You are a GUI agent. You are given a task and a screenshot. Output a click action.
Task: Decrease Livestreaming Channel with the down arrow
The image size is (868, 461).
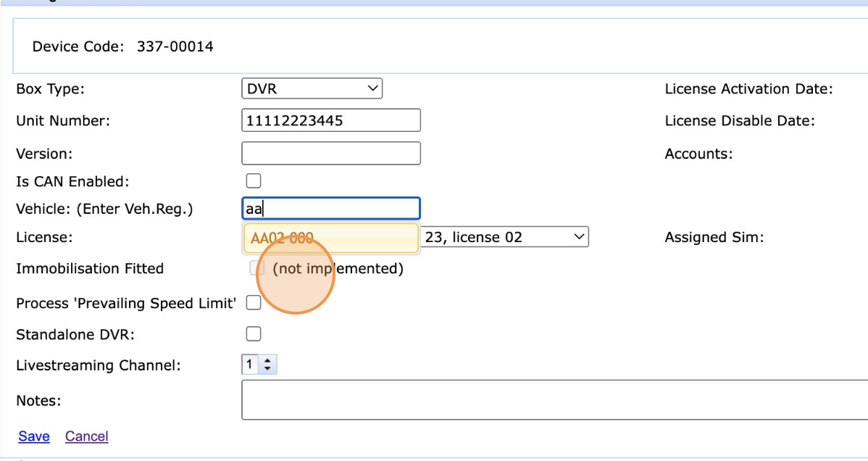click(x=268, y=369)
